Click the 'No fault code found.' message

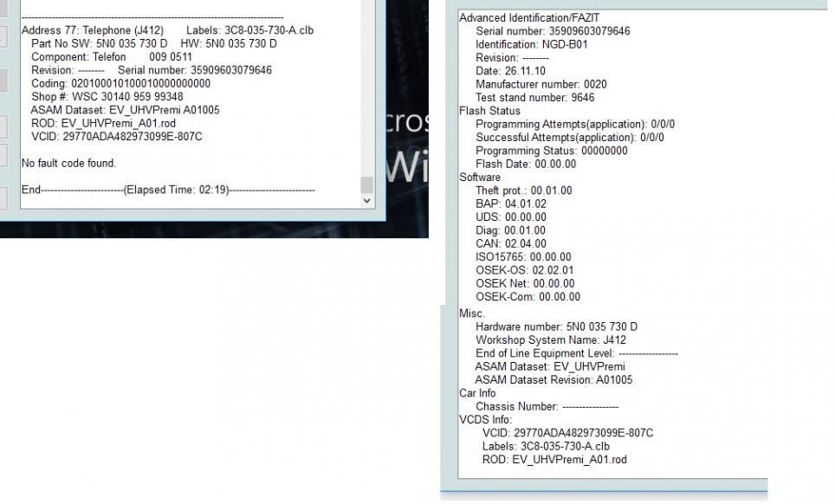click(68, 163)
